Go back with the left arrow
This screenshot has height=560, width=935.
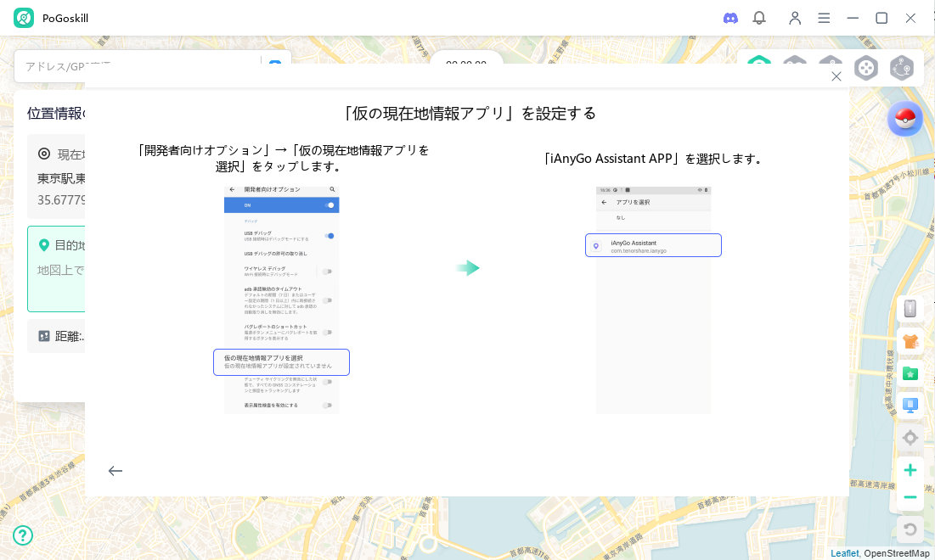[x=115, y=471]
